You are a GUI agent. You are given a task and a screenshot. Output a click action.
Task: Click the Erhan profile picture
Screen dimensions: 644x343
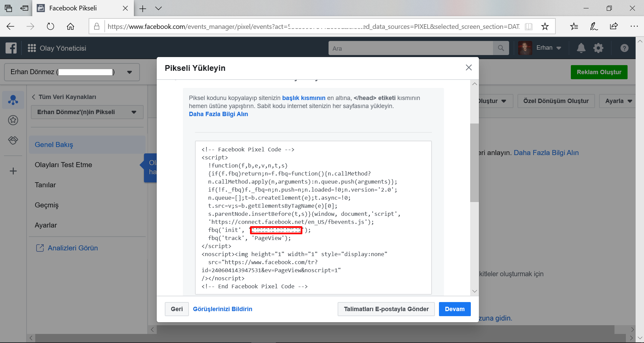point(525,48)
